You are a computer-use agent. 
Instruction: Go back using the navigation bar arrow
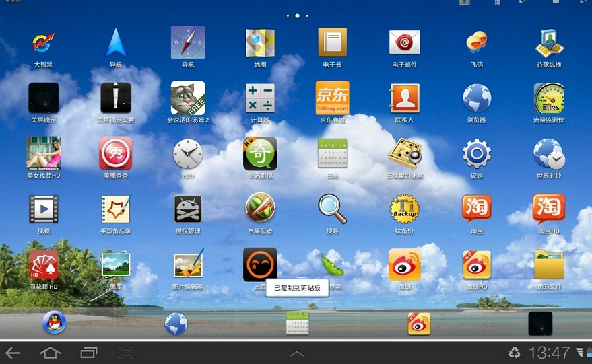(12, 353)
